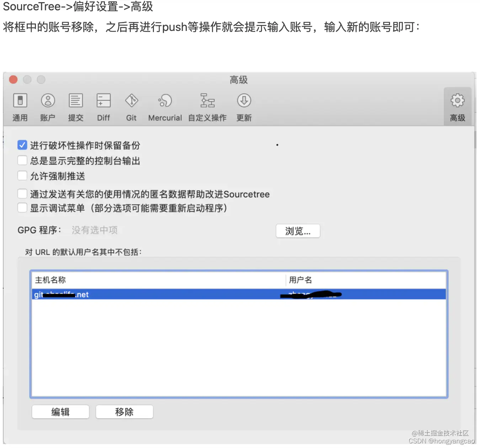Click the 编辑 button below the host list
Viewport: 480px width, 448px height.
click(x=60, y=412)
